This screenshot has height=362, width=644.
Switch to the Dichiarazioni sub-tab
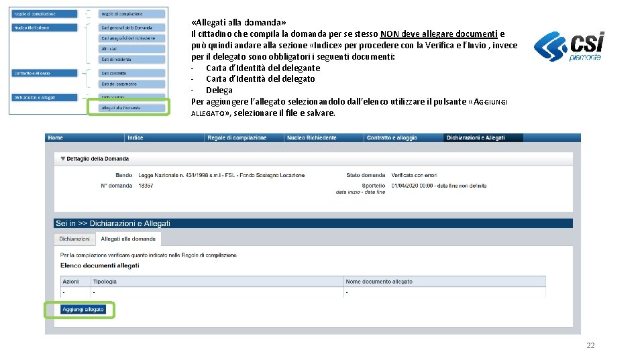coord(74,239)
